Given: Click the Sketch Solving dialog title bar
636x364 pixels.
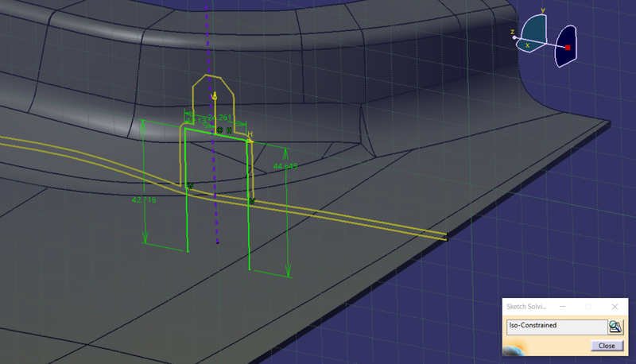Looking at the screenshot, I should [533, 306].
